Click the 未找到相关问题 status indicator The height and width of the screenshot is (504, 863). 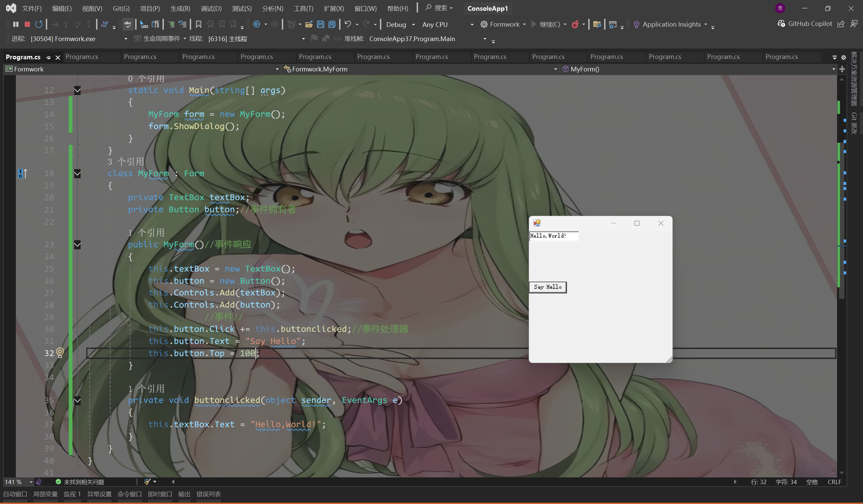[80, 482]
